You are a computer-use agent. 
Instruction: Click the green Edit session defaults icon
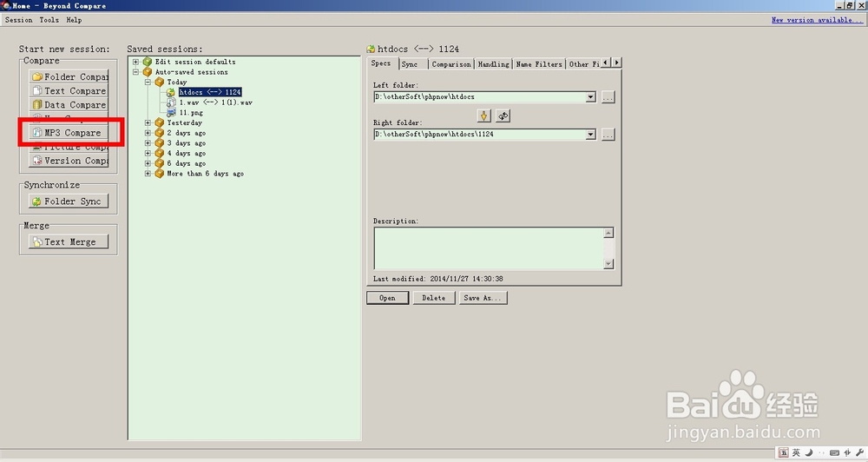point(148,62)
